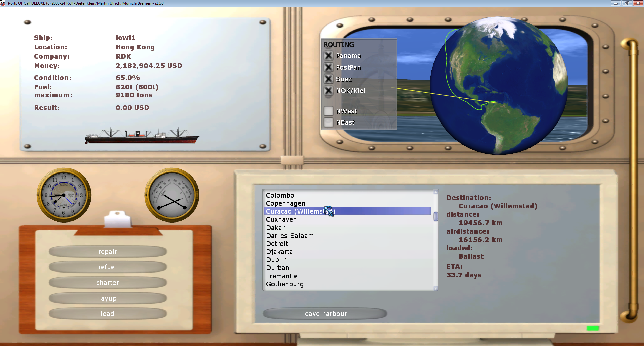The image size is (644, 346).
Task: Click the leave harbour button
Action: 325,314
